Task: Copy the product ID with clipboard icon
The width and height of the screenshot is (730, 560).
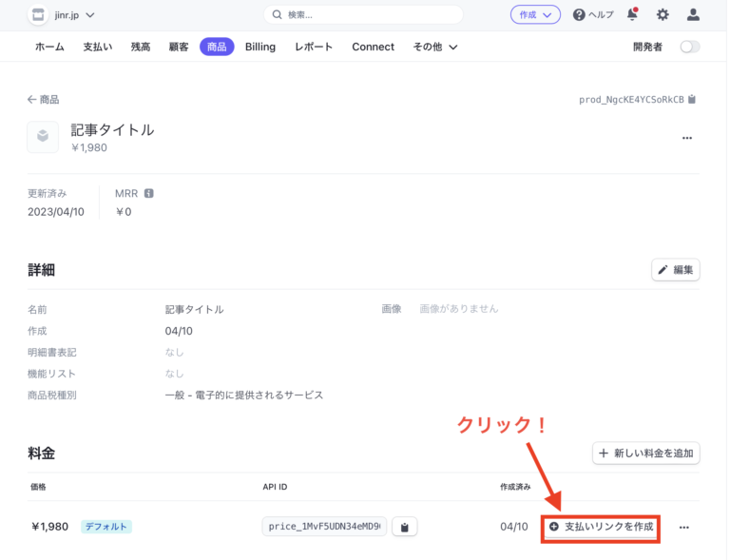Action: click(x=692, y=99)
